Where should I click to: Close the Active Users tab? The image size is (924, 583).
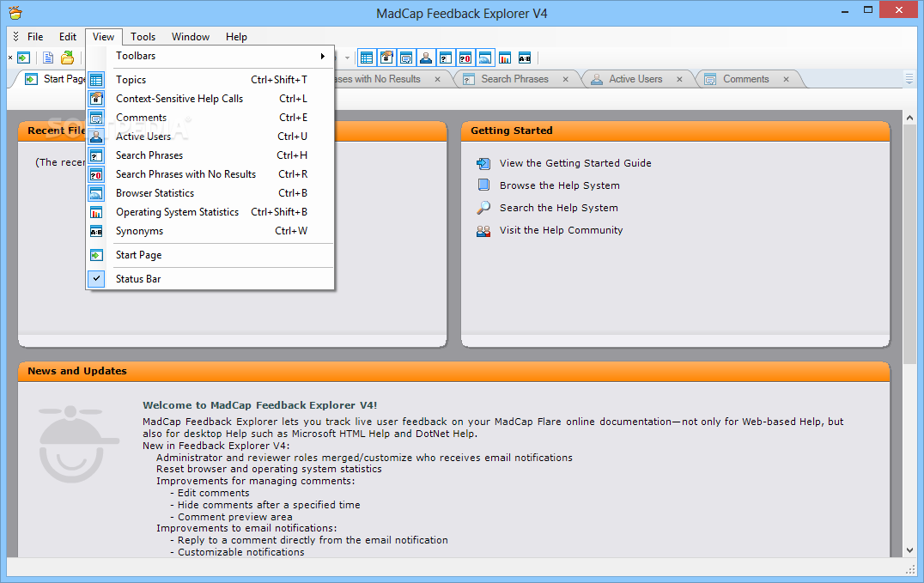[x=679, y=79]
